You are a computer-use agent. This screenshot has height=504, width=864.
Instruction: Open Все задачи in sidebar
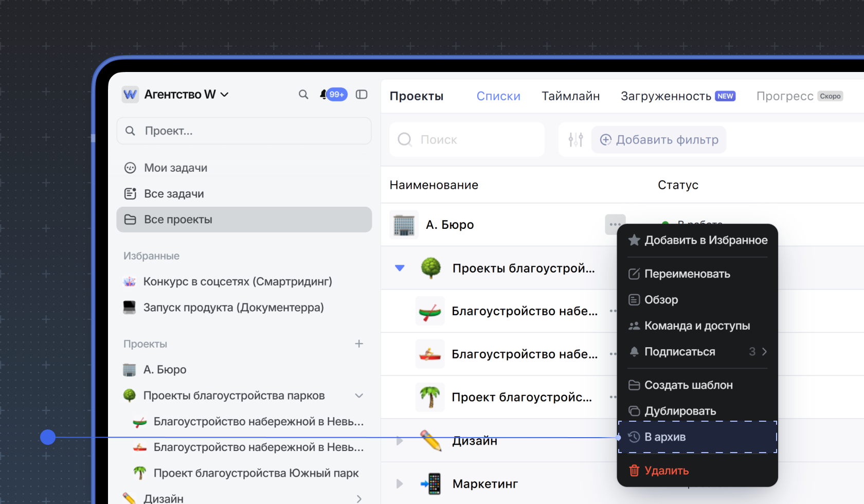(x=174, y=194)
